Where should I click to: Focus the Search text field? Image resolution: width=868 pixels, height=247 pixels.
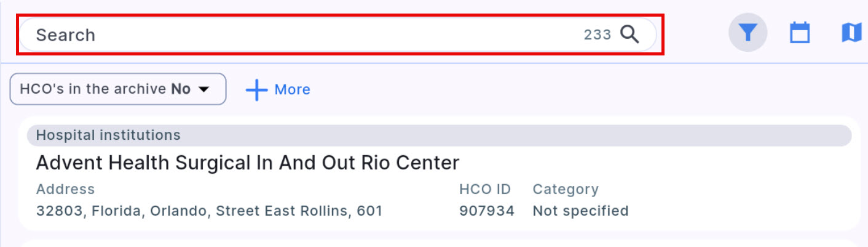click(x=295, y=35)
